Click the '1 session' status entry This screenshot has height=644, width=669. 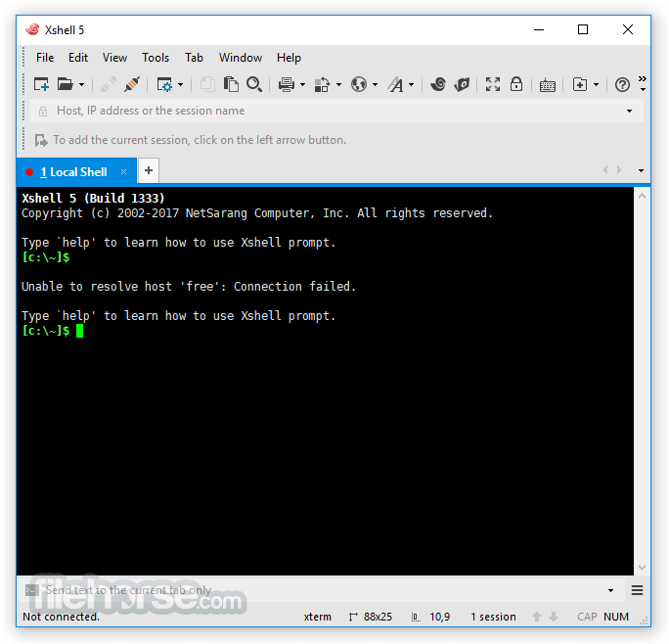(x=493, y=617)
